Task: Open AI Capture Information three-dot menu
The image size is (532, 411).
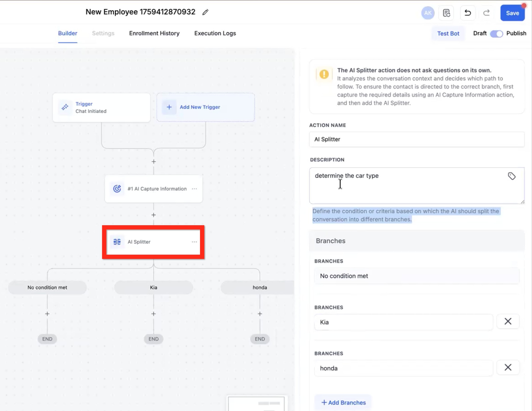Action: [194, 189]
